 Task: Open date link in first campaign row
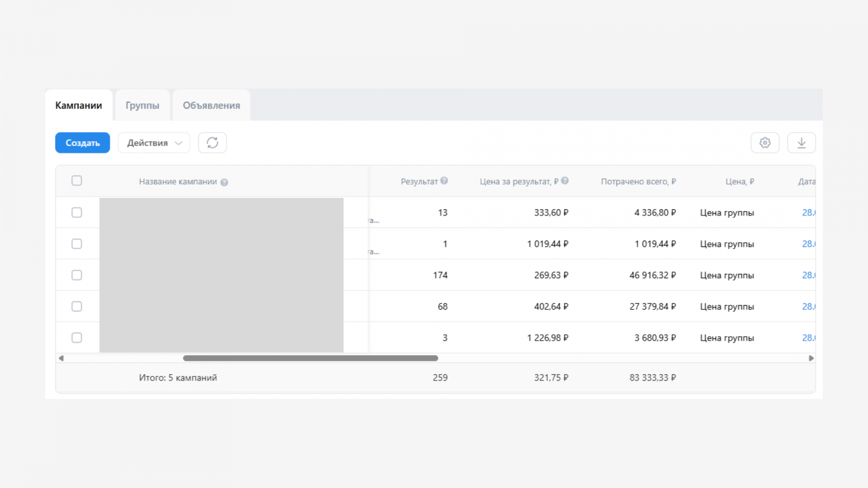pos(808,213)
